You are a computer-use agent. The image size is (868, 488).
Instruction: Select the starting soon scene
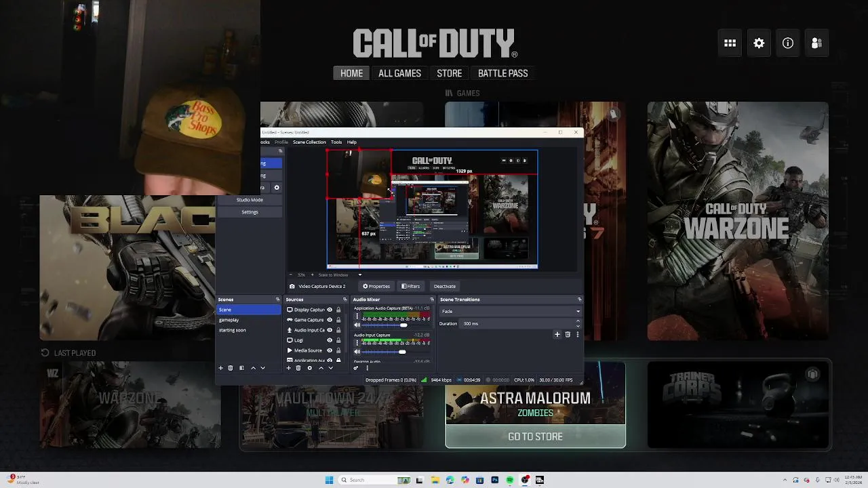[x=248, y=330]
